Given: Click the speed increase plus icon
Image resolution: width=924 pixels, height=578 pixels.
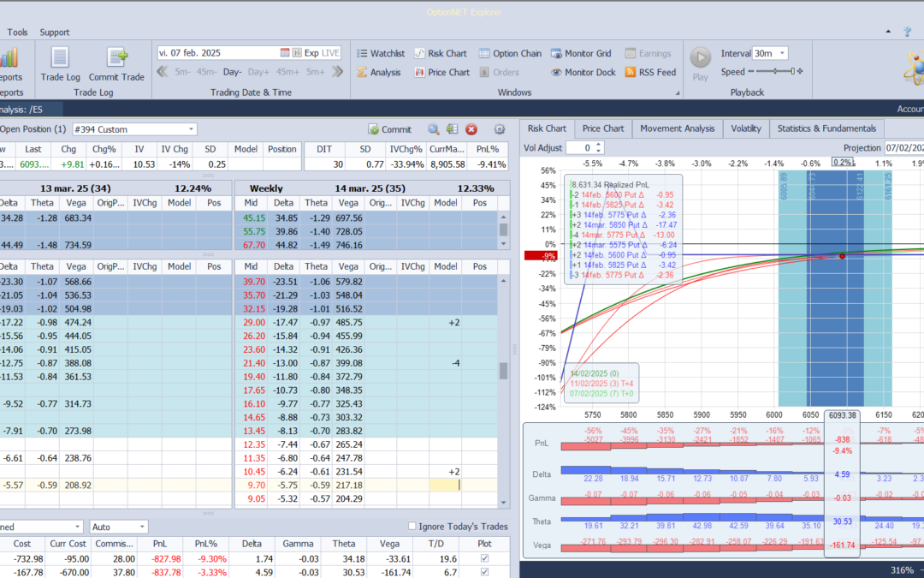Looking at the screenshot, I should click(800, 71).
